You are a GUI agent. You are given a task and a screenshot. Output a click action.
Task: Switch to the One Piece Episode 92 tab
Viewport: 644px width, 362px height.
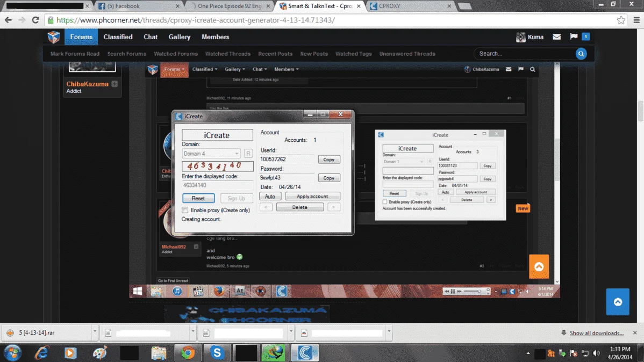tap(229, 6)
